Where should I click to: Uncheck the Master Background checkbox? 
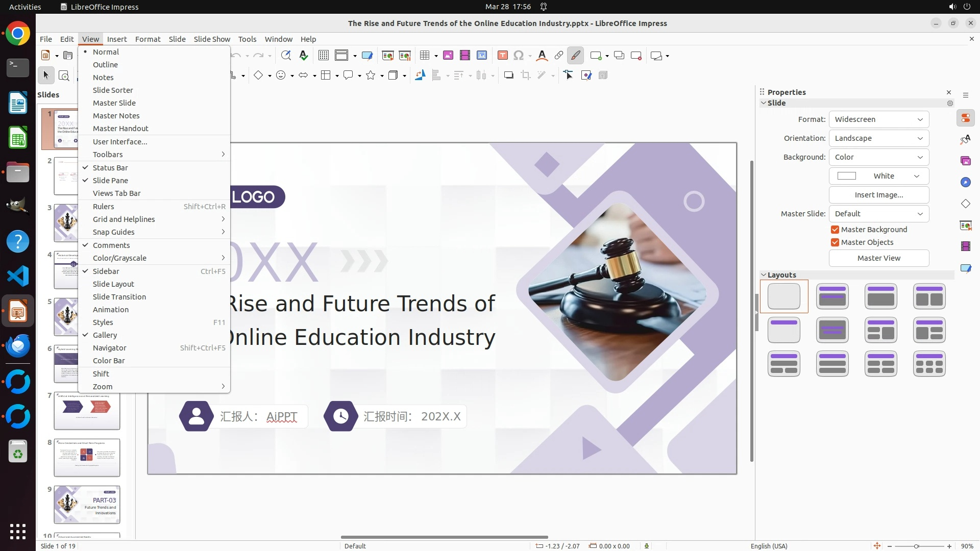coord(835,230)
